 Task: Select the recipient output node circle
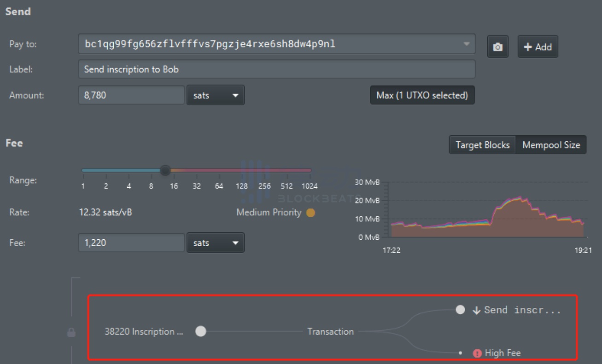(x=460, y=310)
